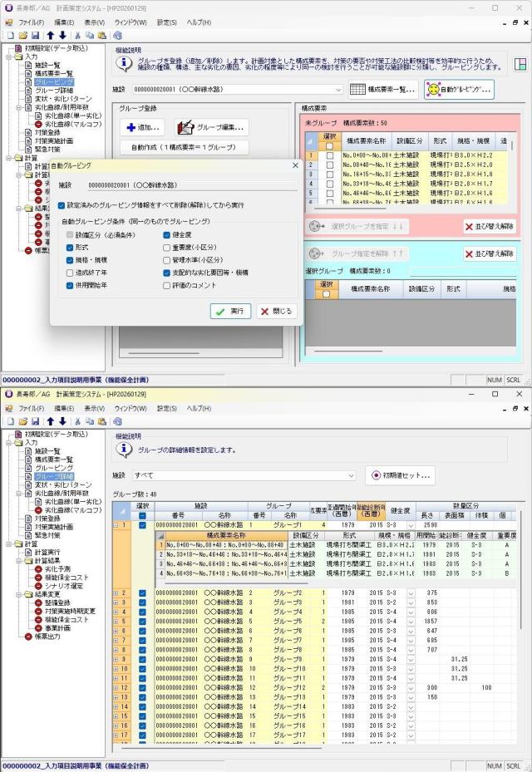Click the Open folder icon in lower window toolbar

coord(22,421)
